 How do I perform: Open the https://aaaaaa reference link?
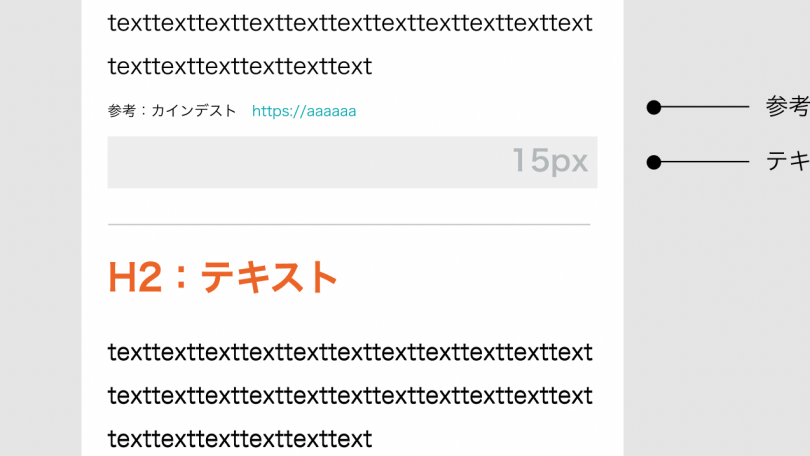point(304,111)
